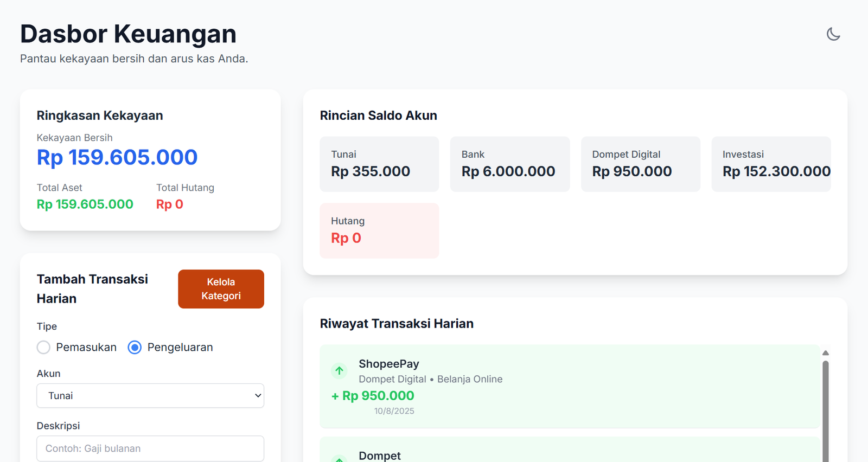Open the Investasi balance card

point(770,164)
